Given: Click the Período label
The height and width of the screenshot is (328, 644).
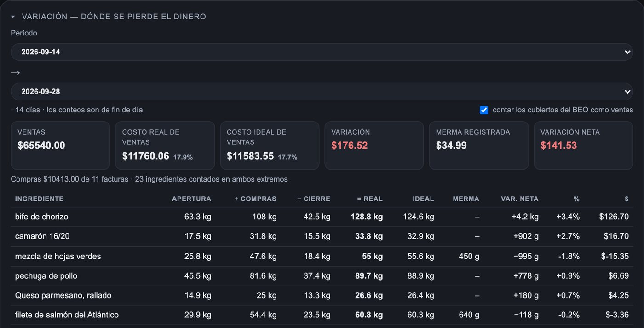Looking at the screenshot, I should 24,33.
